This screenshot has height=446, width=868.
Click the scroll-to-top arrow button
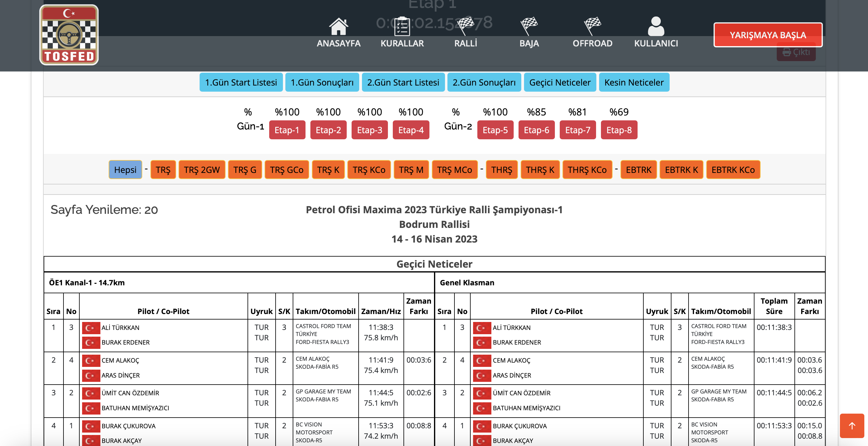(852, 426)
